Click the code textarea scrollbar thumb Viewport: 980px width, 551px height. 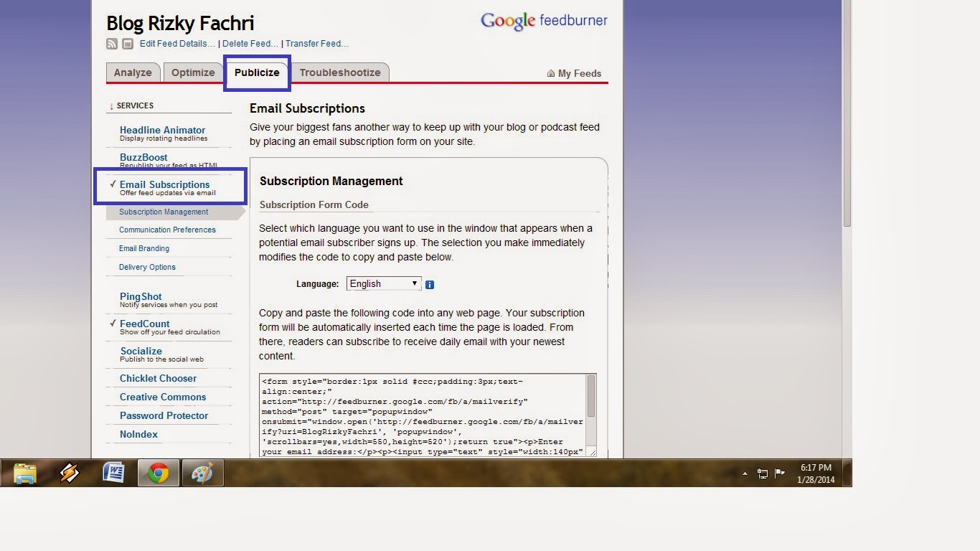591,396
